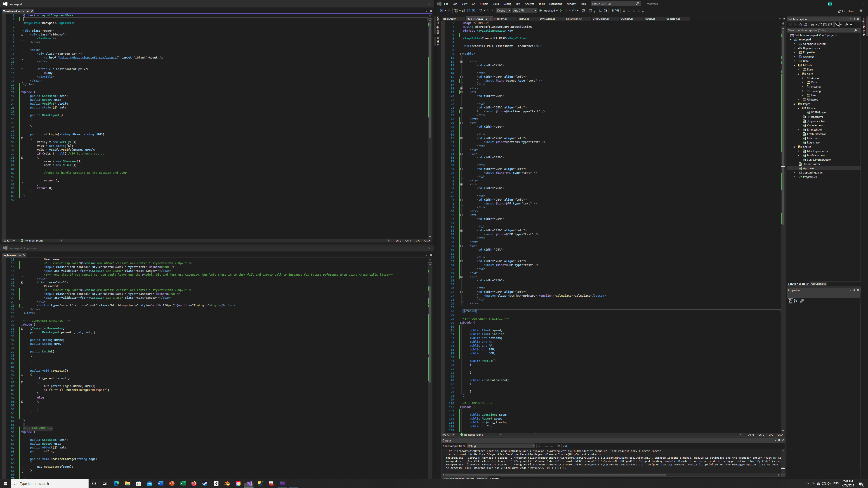Switch to the Git Changes tab

click(x=818, y=284)
